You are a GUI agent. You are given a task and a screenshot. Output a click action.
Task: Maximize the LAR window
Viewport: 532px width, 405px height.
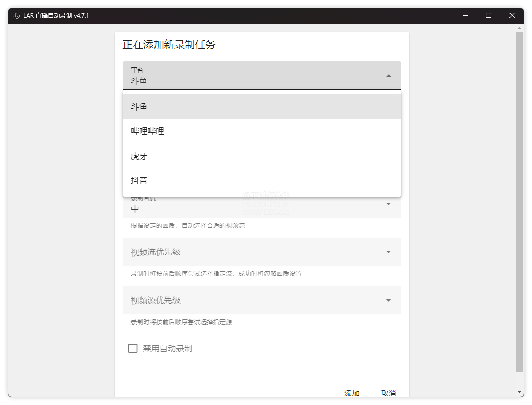click(x=489, y=15)
